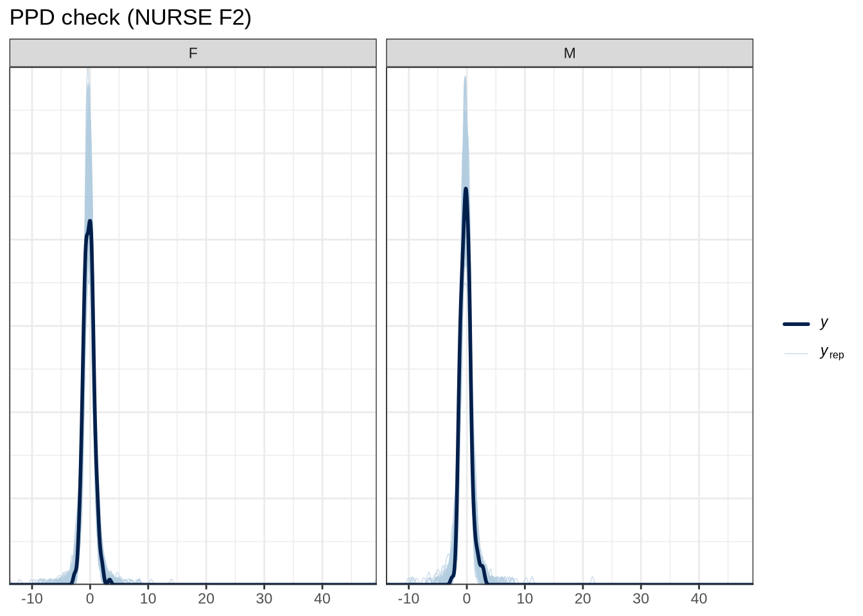Click the 40 axis tick in M panel

click(699, 599)
